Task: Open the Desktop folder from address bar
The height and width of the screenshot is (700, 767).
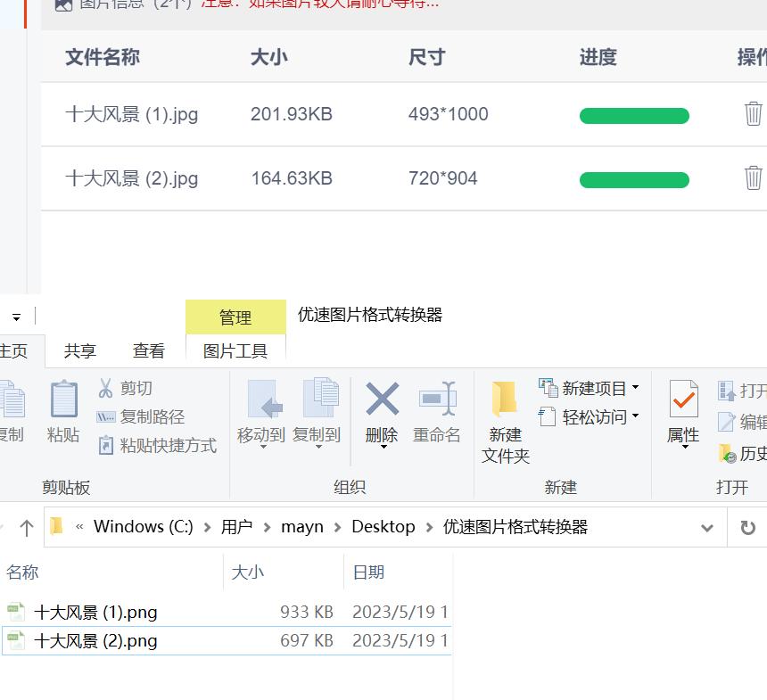Action: pyautogui.click(x=383, y=526)
